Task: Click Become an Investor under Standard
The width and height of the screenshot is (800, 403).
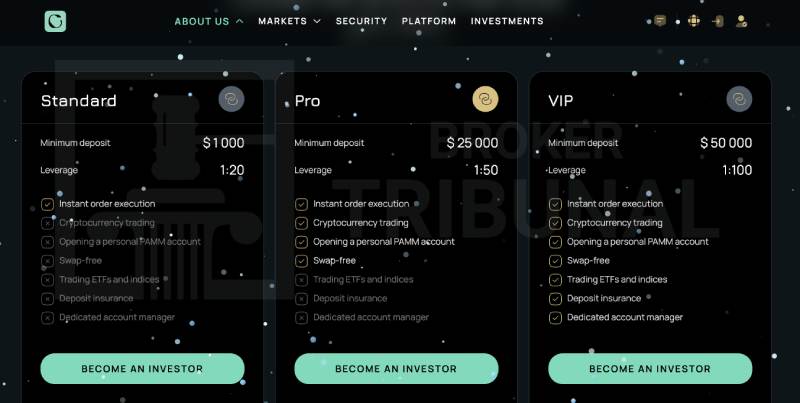Action: pos(142,369)
